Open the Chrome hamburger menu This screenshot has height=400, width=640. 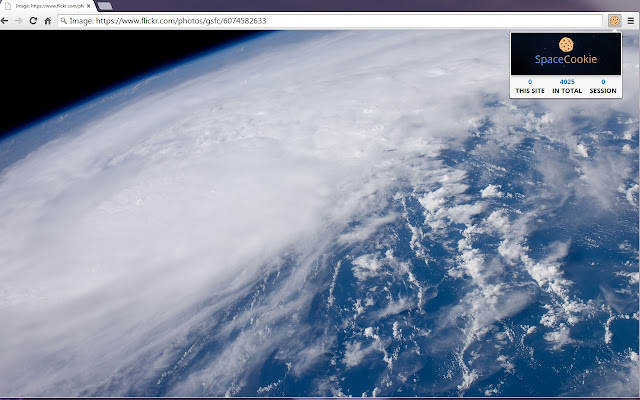pos(631,21)
